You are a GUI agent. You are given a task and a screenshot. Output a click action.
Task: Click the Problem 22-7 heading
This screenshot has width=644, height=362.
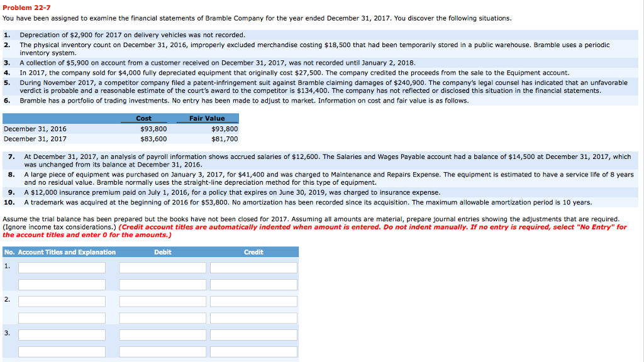click(26, 7)
